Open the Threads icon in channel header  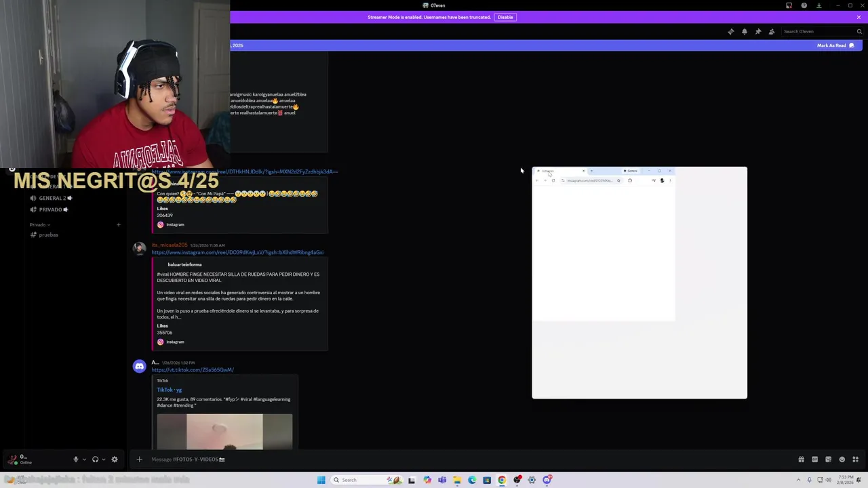point(730,31)
